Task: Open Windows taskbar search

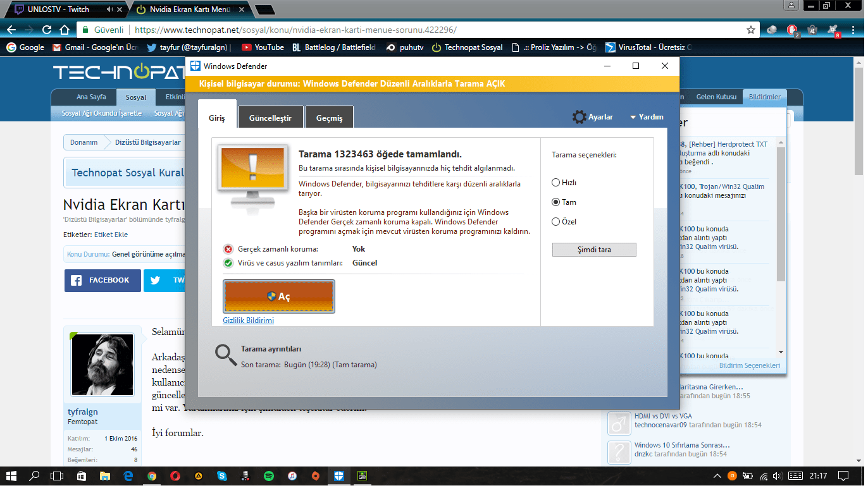Action: tap(35, 476)
